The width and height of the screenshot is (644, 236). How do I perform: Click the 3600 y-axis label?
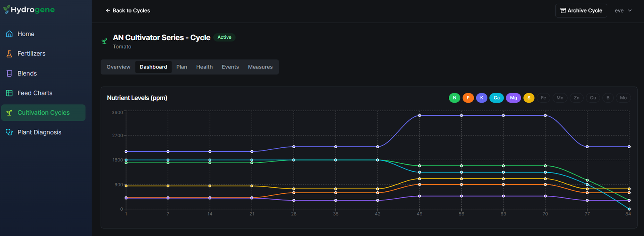[x=118, y=112]
